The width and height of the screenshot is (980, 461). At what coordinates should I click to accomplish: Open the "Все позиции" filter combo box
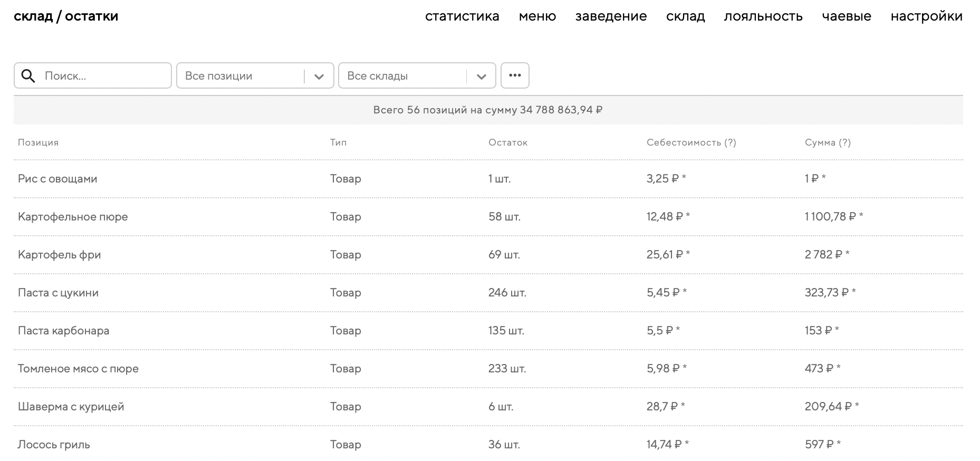243,76
